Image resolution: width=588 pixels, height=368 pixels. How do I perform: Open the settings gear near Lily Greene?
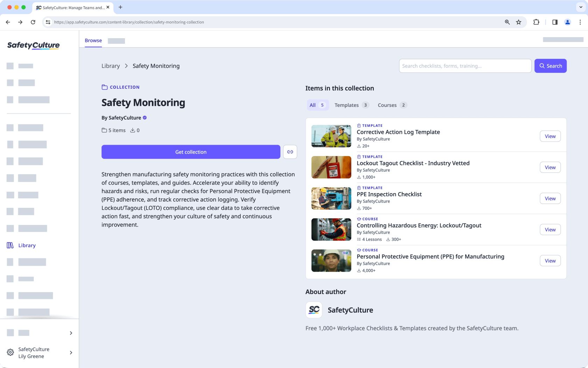(10, 352)
